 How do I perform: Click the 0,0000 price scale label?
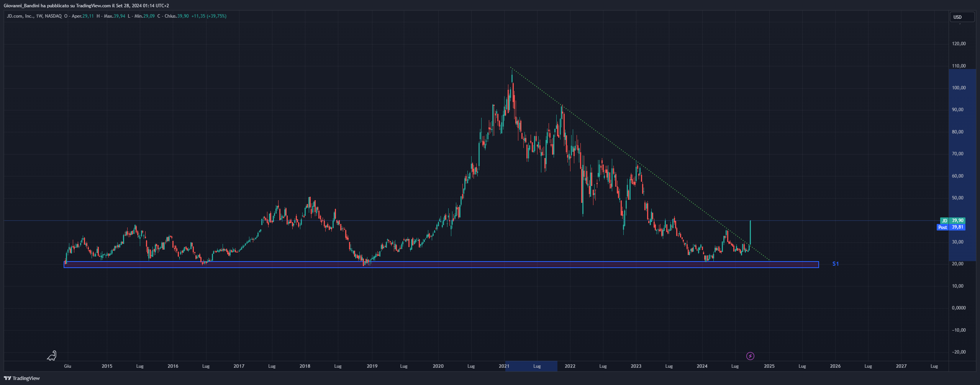[x=959, y=308]
